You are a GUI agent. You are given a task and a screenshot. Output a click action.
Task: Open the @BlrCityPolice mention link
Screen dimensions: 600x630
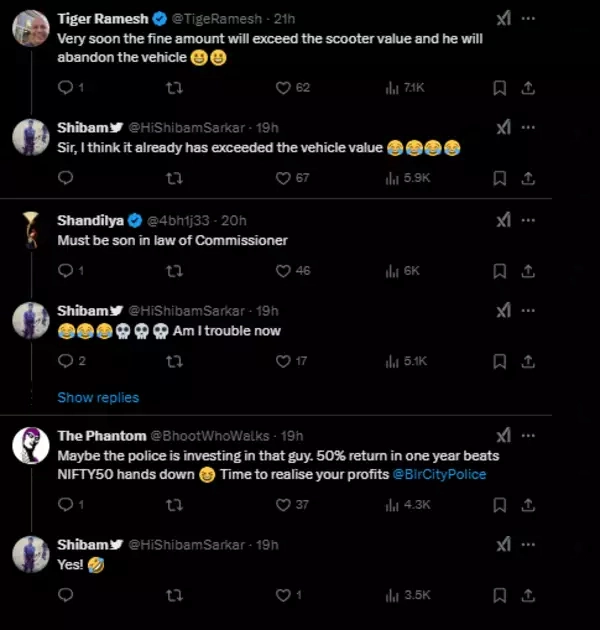(x=440, y=474)
